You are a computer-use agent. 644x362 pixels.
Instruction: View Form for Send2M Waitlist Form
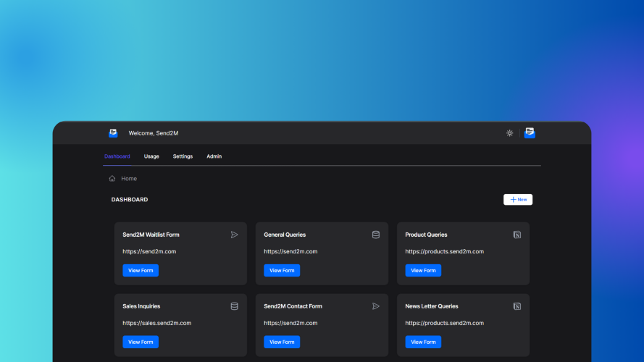click(141, 270)
